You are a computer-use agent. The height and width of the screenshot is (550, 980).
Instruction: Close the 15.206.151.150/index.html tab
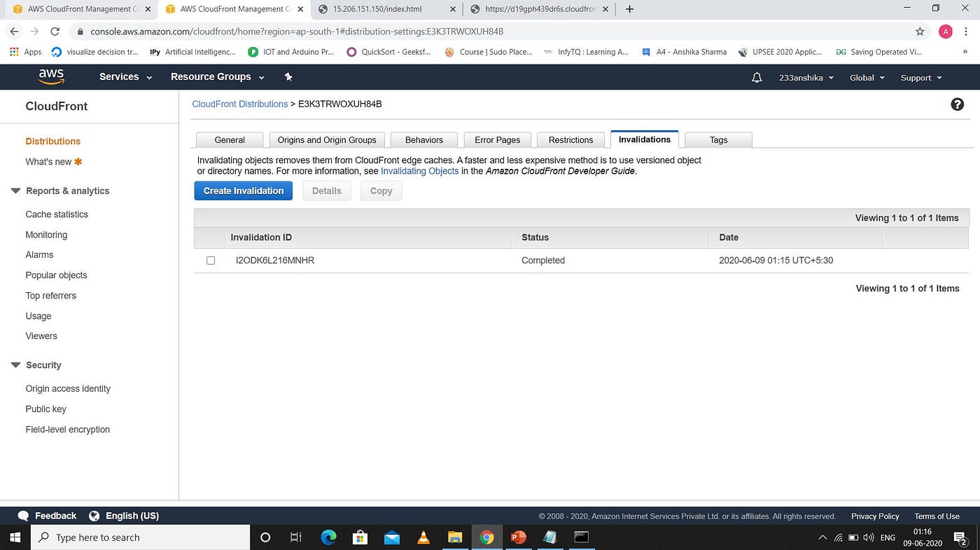tap(452, 9)
